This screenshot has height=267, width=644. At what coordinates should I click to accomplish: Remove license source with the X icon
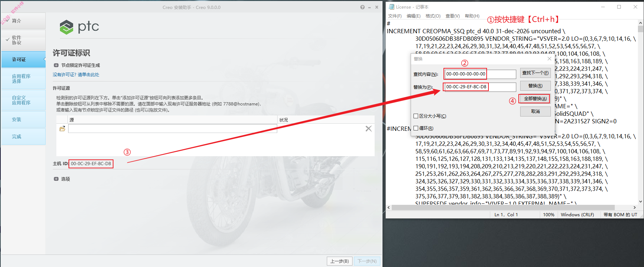pos(369,129)
